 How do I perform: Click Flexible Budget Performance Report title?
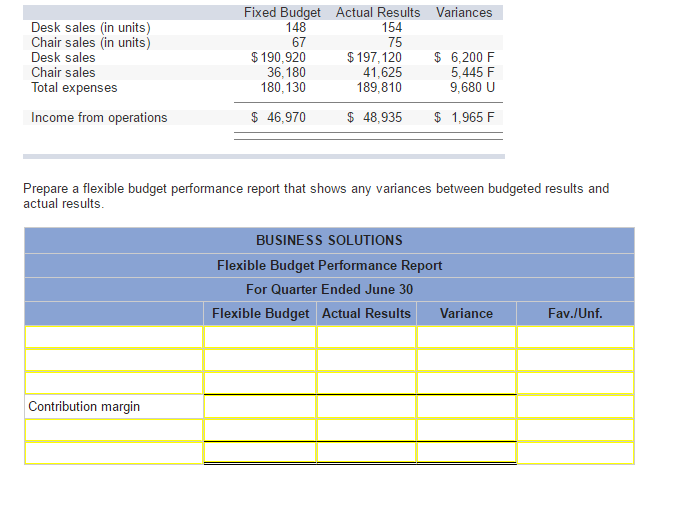[x=329, y=265]
